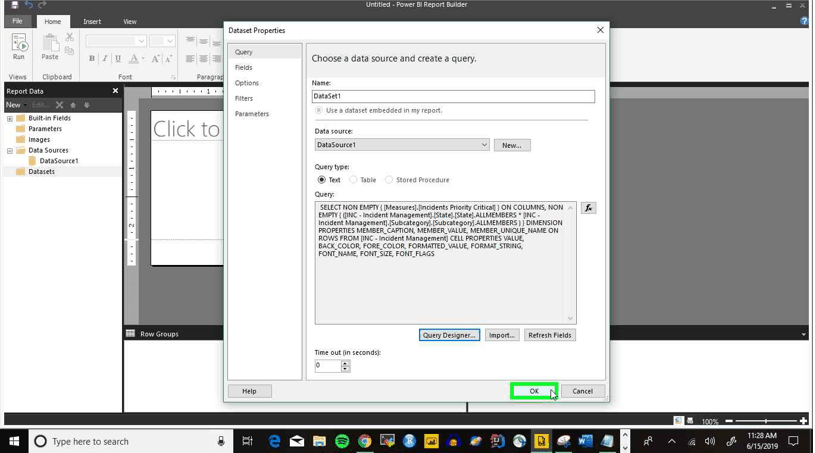The height and width of the screenshot is (453, 815).
Task: Click the Import... button
Action: (502, 335)
